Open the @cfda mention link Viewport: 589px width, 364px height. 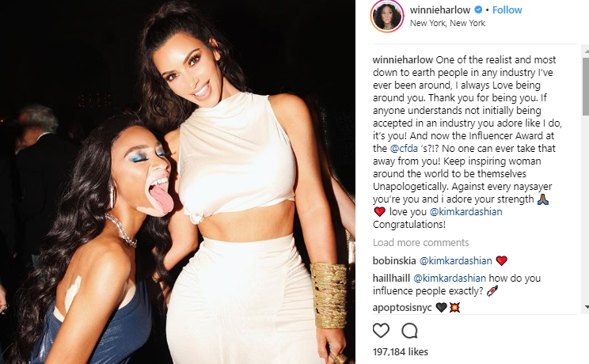404,149
